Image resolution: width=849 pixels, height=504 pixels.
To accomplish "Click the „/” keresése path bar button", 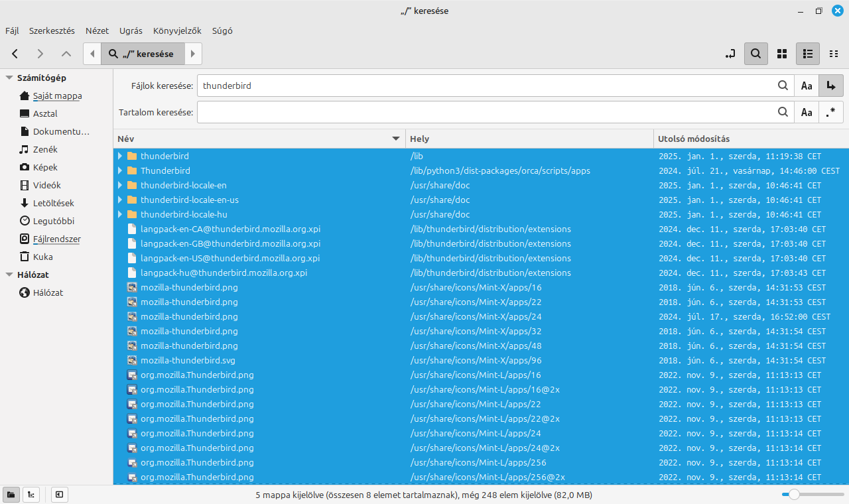I will click(143, 54).
